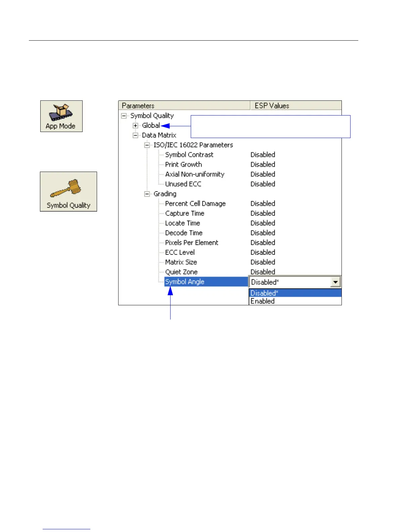This screenshot has width=411, height=532.
Task: Select ISO/IEC 16022 Parameters label
Action: (x=193, y=145)
